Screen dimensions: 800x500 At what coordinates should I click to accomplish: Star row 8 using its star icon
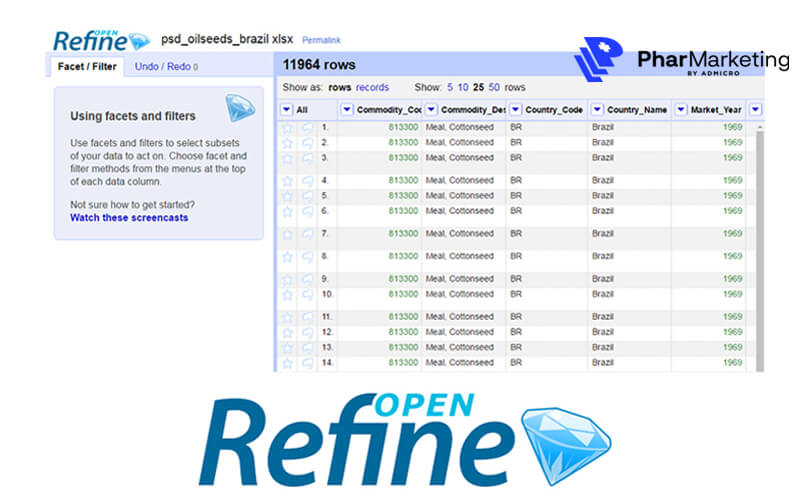coord(287,257)
